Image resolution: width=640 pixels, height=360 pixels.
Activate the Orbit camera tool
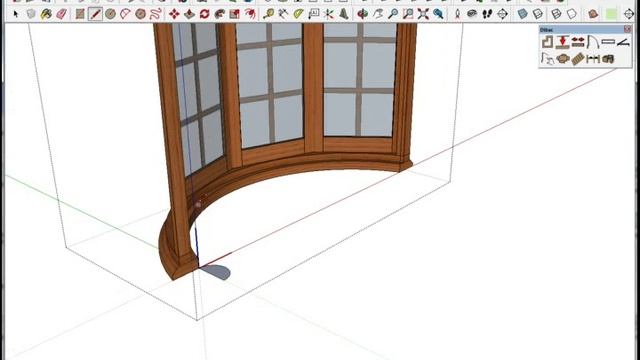[x=362, y=14]
